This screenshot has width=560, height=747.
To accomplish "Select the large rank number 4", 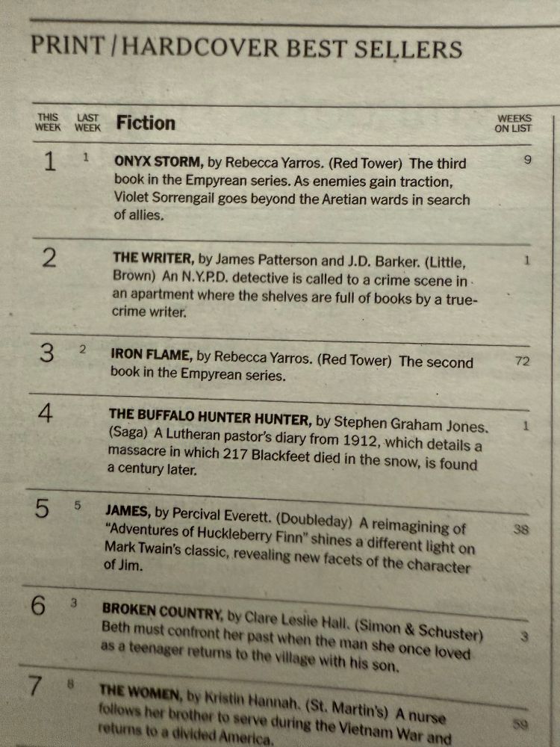I will click(46, 414).
